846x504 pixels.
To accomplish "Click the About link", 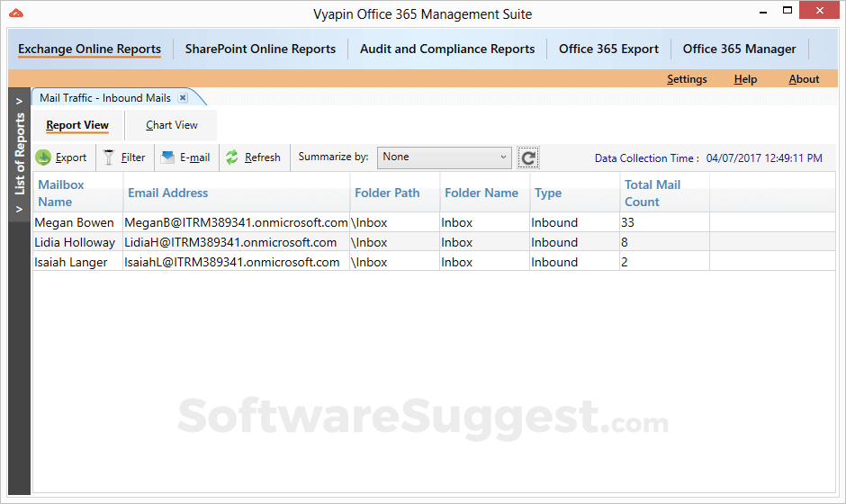I will pyautogui.click(x=804, y=79).
